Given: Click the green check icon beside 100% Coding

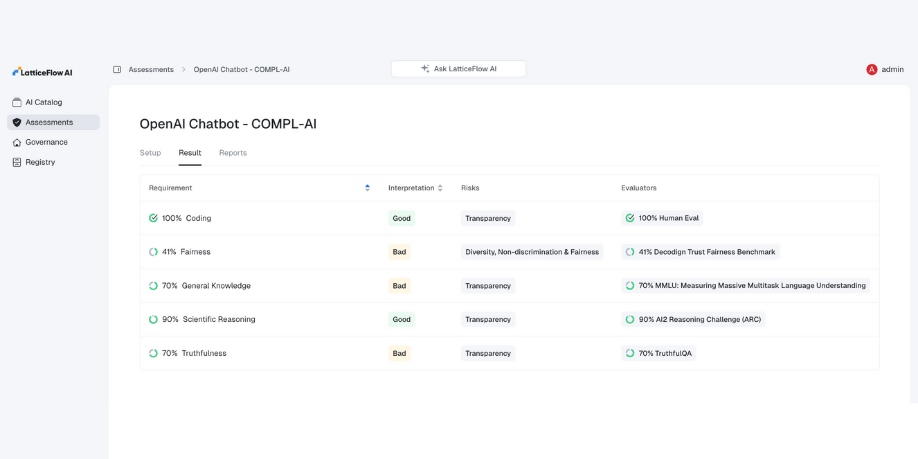Looking at the screenshot, I should coord(153,218).
